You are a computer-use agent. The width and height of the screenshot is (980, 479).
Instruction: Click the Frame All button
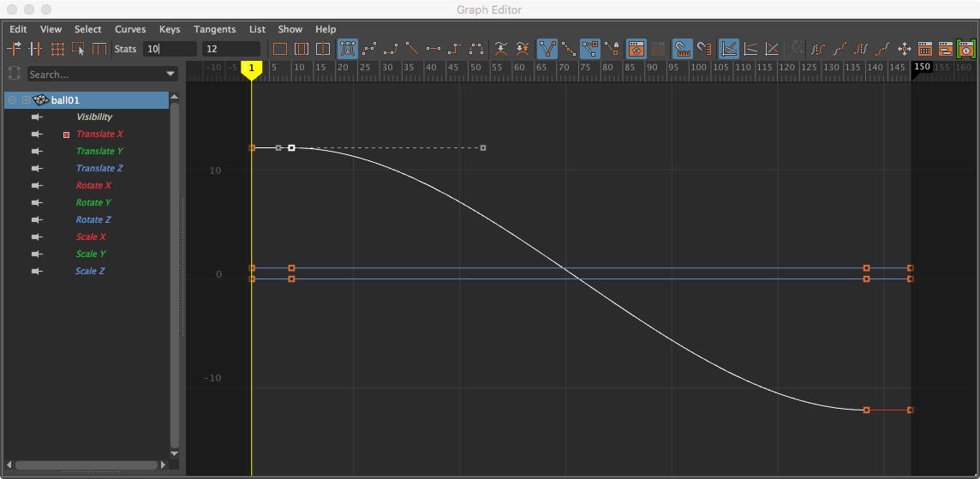click(280, 49)
